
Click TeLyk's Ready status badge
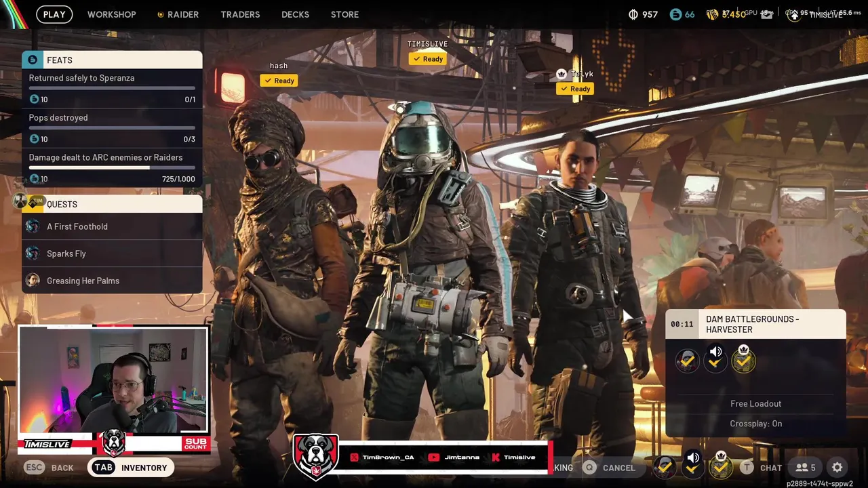coord(575,89)
